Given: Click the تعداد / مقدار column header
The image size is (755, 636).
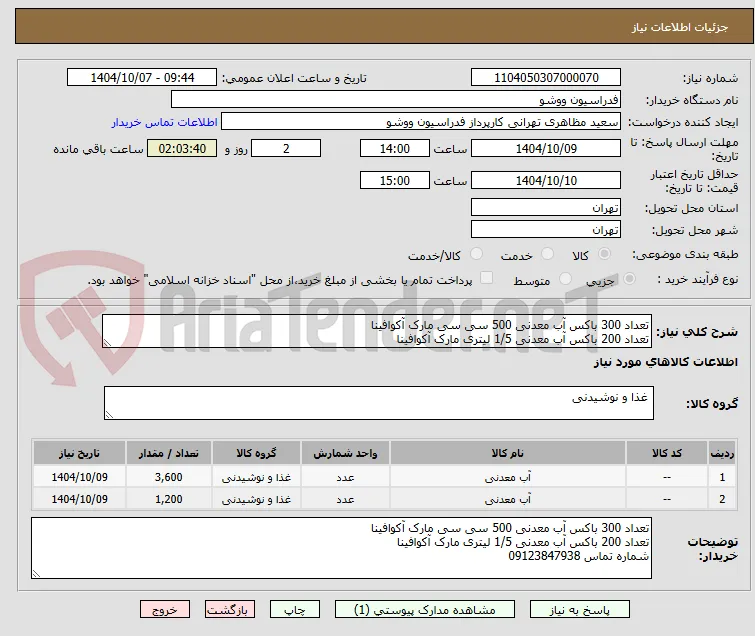Looking at the screenshot, I should click(x=169, y=453).
